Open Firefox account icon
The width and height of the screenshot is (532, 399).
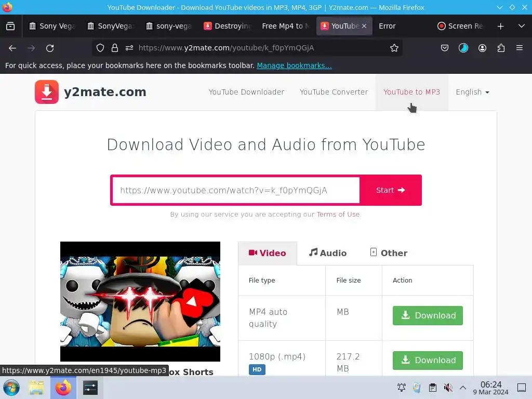tap(482, 48)
